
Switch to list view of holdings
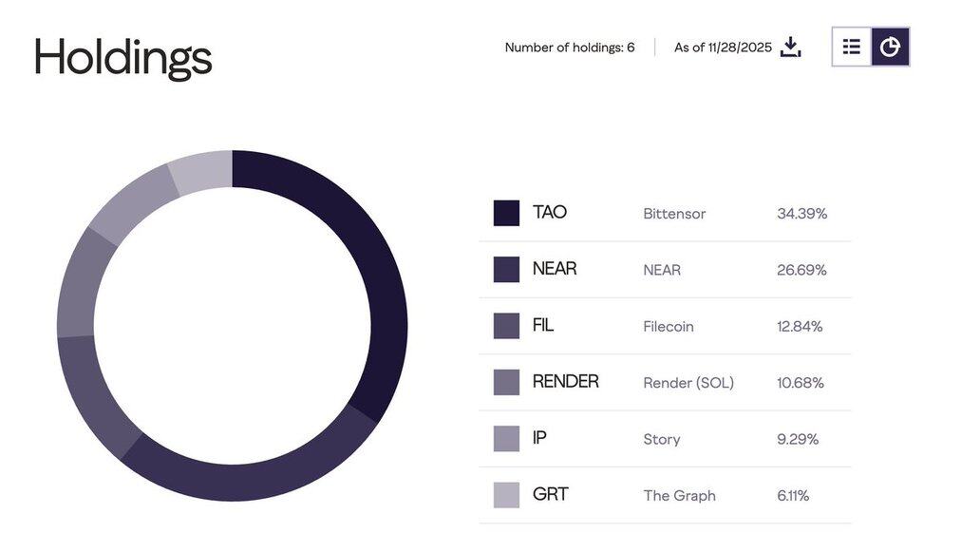(x=852, y=47)
